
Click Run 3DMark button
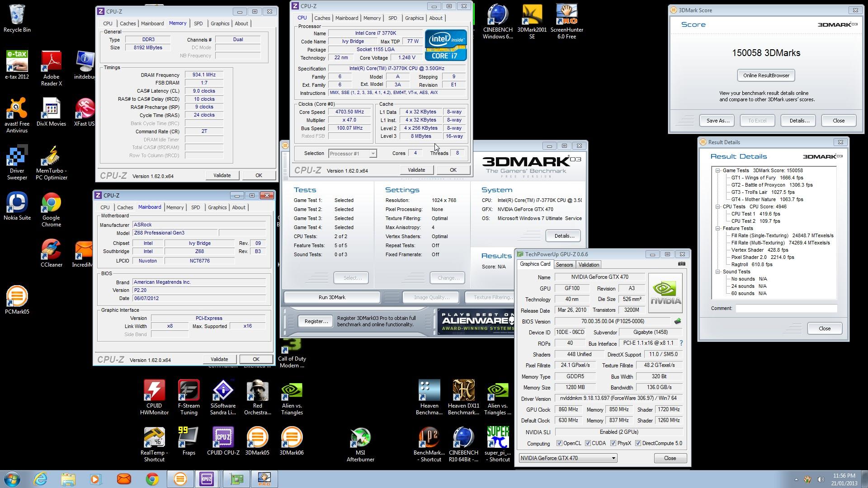[x=332, y=297]
